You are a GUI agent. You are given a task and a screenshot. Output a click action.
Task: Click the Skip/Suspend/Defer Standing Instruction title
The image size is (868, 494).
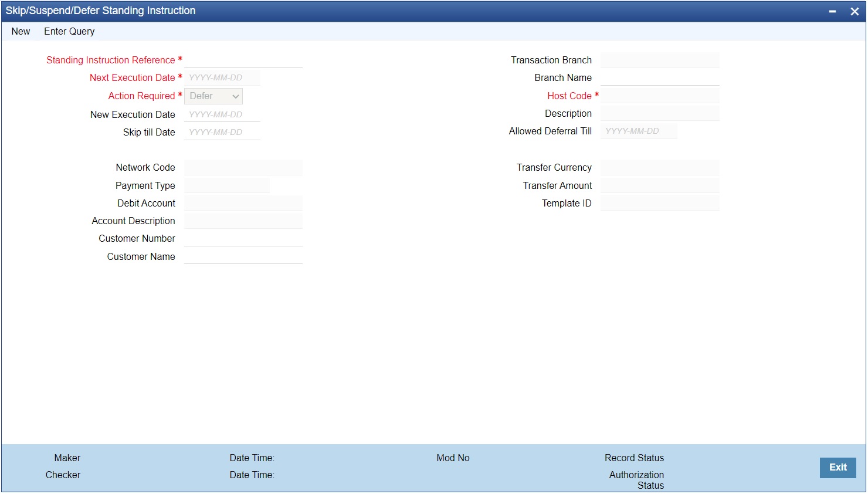(100, 11)
